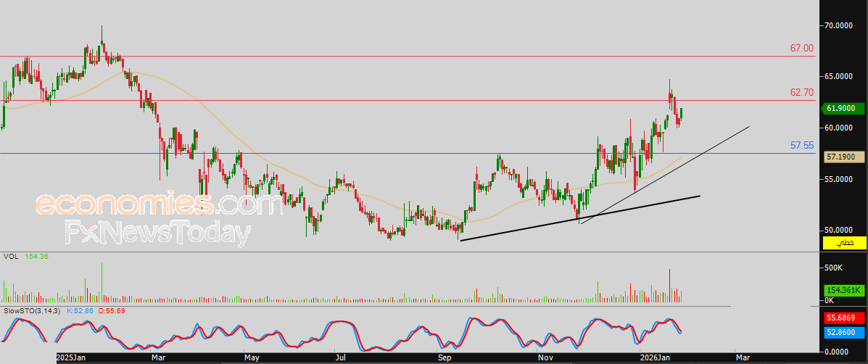Click the 57.1900 moving average price tag
This screenshot has height=364, width=868.
[843, 157]
